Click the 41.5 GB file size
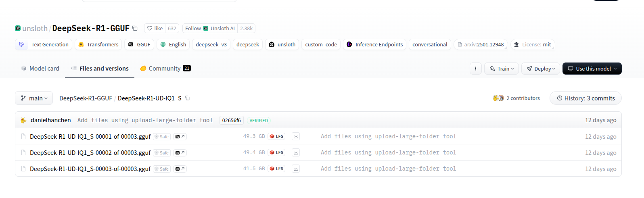 click(254, 169)
